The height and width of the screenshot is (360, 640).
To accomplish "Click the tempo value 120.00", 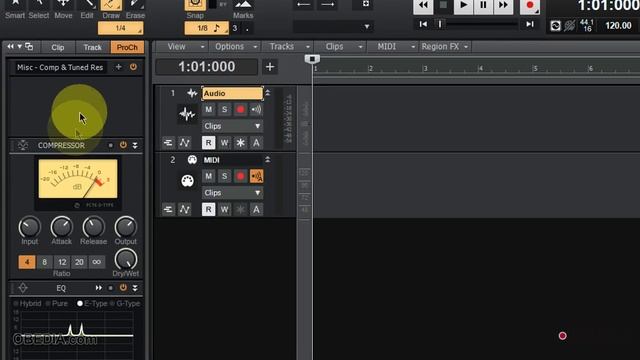I will click(618, 26).
